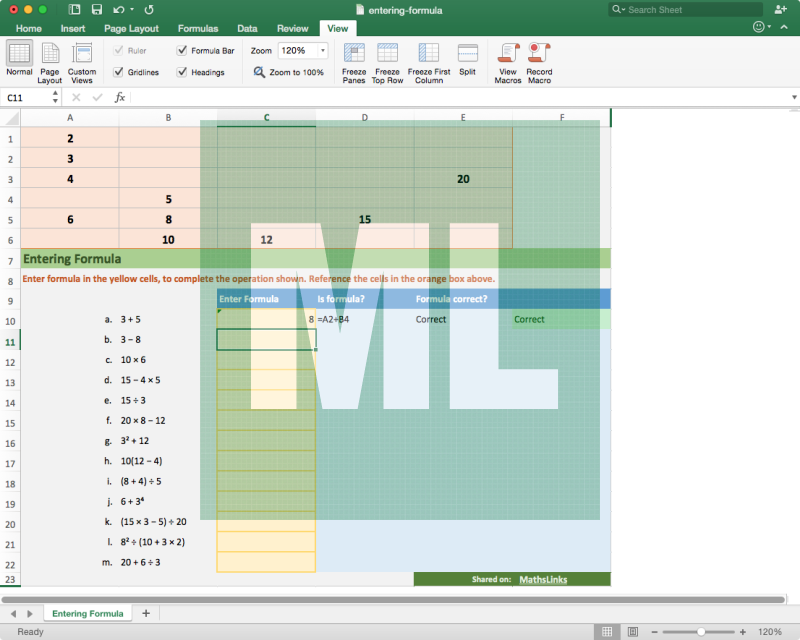The width and height of the screenshot is (800, 640).
Task: Start Record Macro
Action: tap(539, 53)
